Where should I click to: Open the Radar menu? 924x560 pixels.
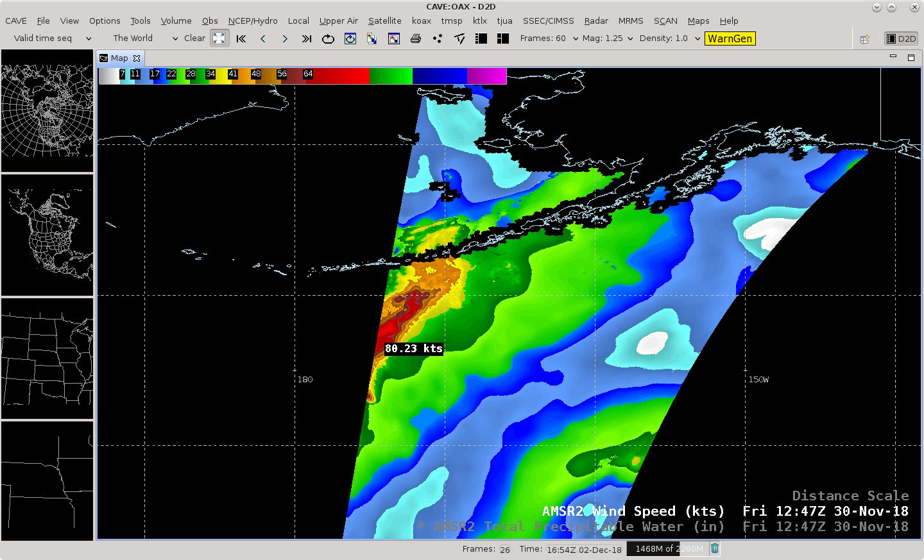click(x=596, y=21)
